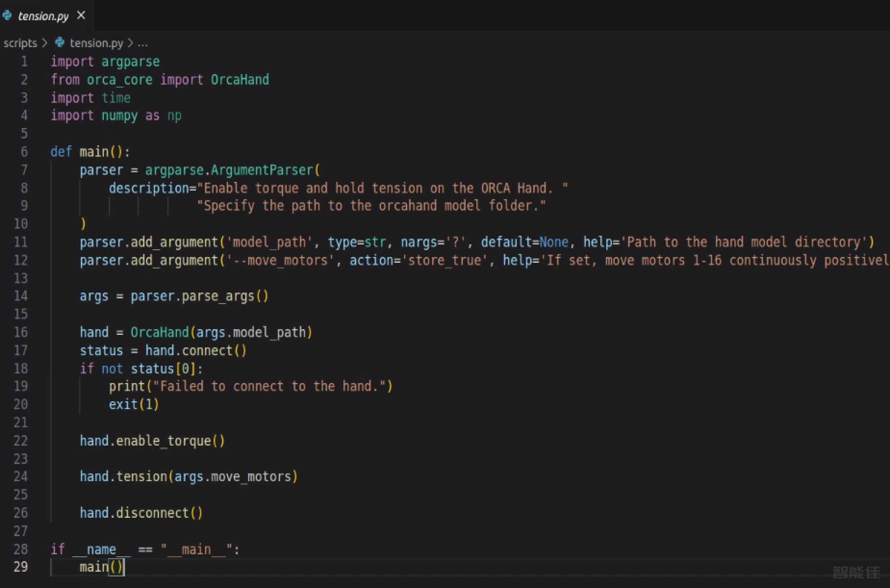Click hand.tension(args.move_motors) call
890x588 pixels.
(189, 477)
